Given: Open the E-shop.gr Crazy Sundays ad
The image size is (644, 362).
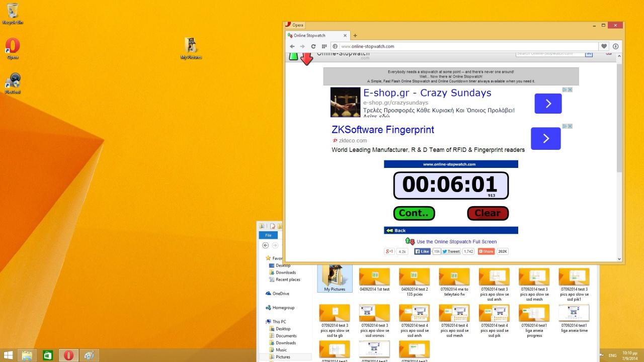Looking at the screenshot, I should coord(427,93).
